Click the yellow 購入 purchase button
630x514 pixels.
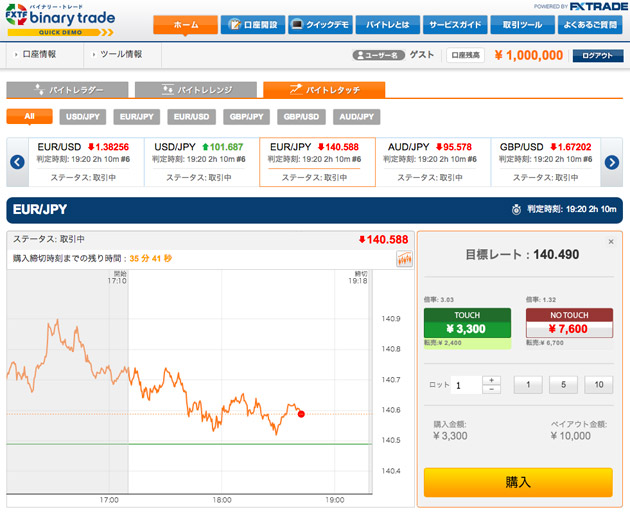pos(518,482)
